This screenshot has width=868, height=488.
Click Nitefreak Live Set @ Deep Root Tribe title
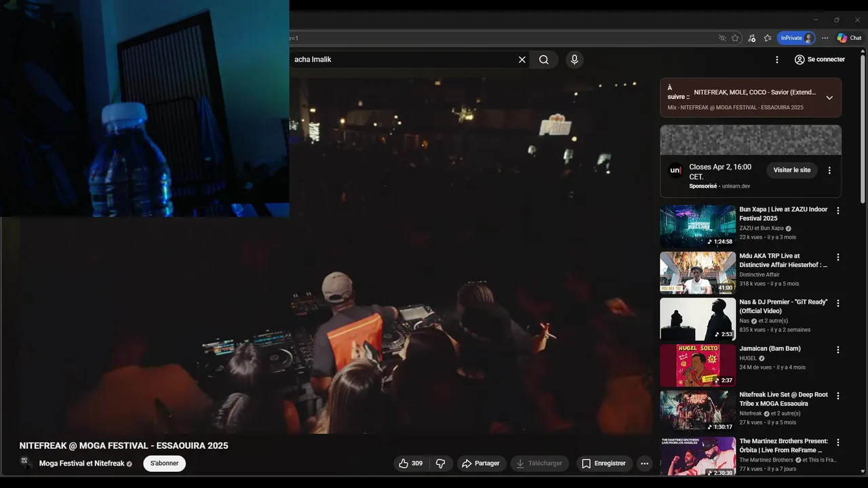(x=783, y=399)
